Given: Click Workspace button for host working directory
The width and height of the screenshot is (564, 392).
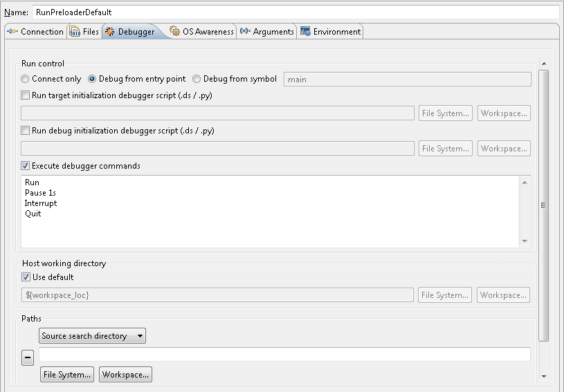Looking at the screenshot, I should tap(503, 295).
